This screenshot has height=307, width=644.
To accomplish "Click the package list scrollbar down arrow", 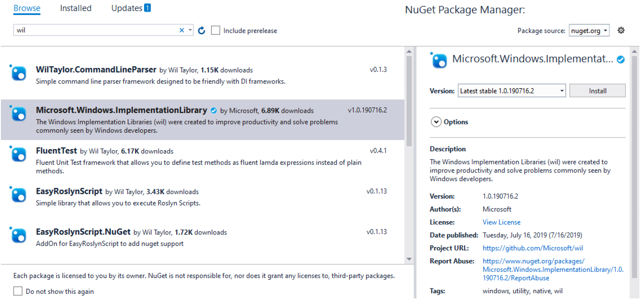I will point(409,259).
